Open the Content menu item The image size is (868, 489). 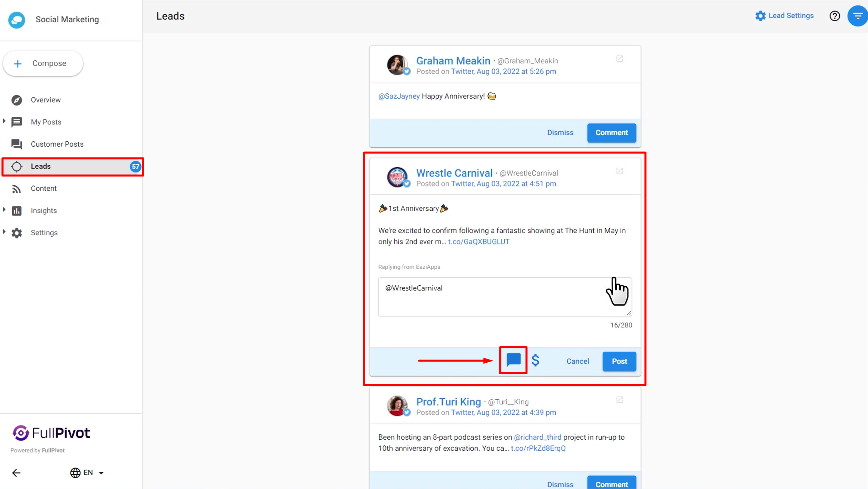click(44, 189)
